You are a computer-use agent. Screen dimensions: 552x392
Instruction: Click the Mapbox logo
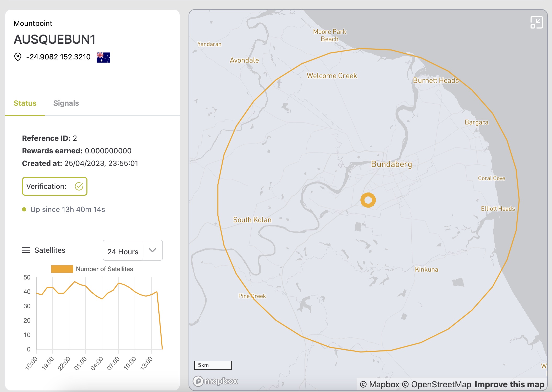click(215, 381)
